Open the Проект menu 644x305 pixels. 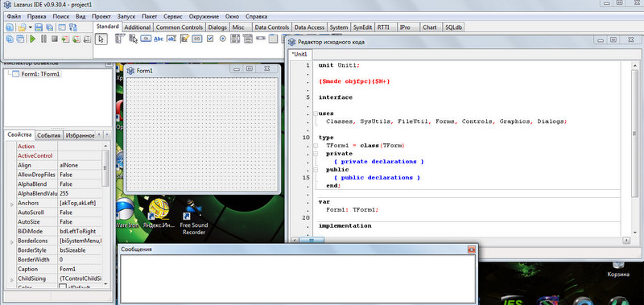[101, 16]
